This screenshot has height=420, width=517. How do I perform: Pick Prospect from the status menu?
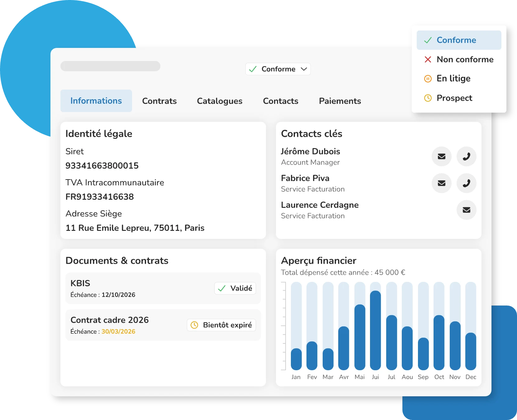point(459,98)
